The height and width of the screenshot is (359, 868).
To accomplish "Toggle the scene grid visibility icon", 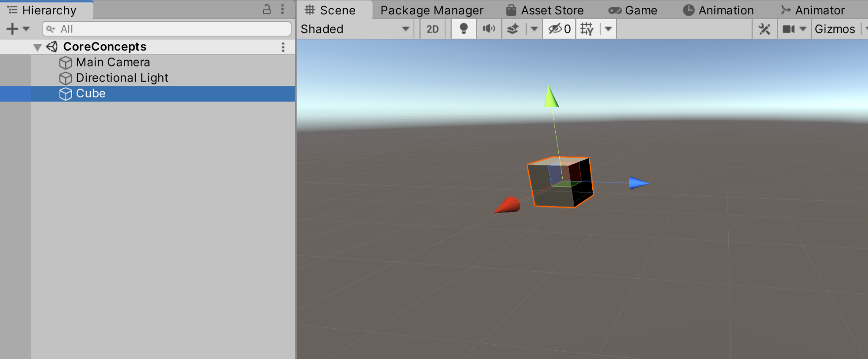I will tap(587, 29).
